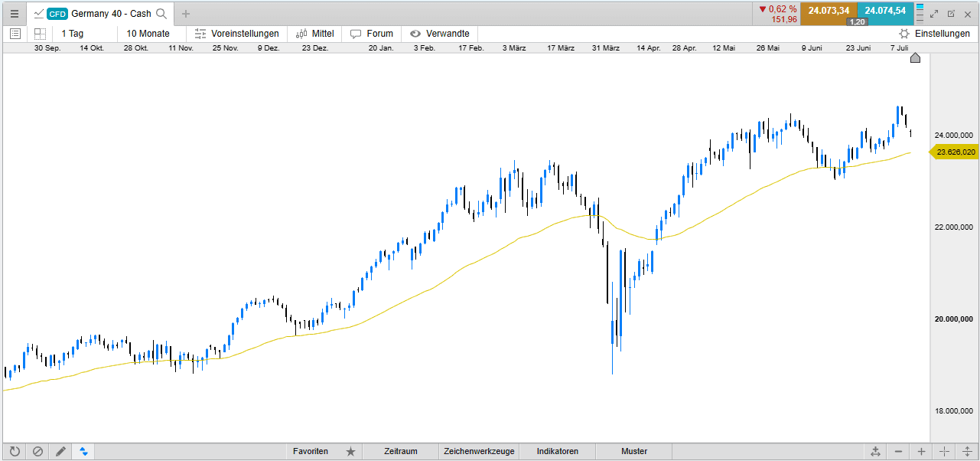The width and height of the screenshot is (980, 461).
Task: Click the blue buy price 24.074,54
Action: coord(885,11)
